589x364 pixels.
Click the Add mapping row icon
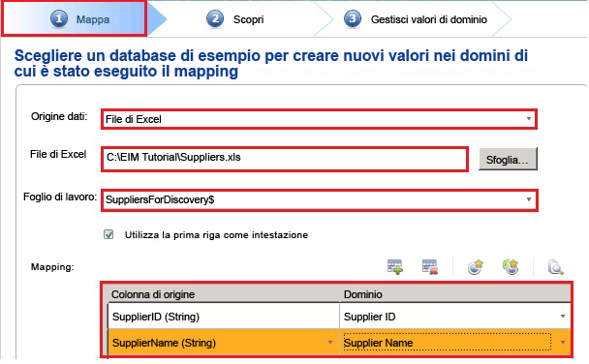pos(395,267)
